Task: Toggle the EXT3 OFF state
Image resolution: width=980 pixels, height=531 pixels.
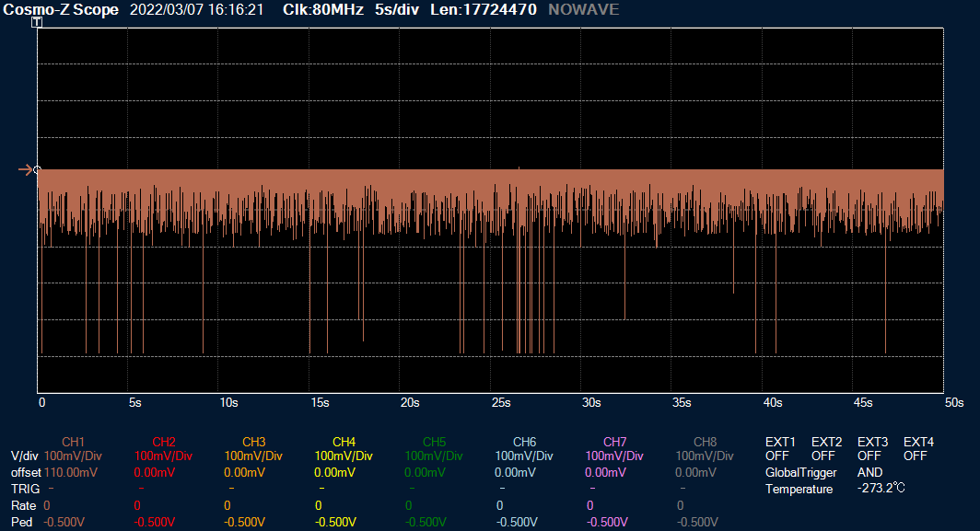Action: pos(871,456)
